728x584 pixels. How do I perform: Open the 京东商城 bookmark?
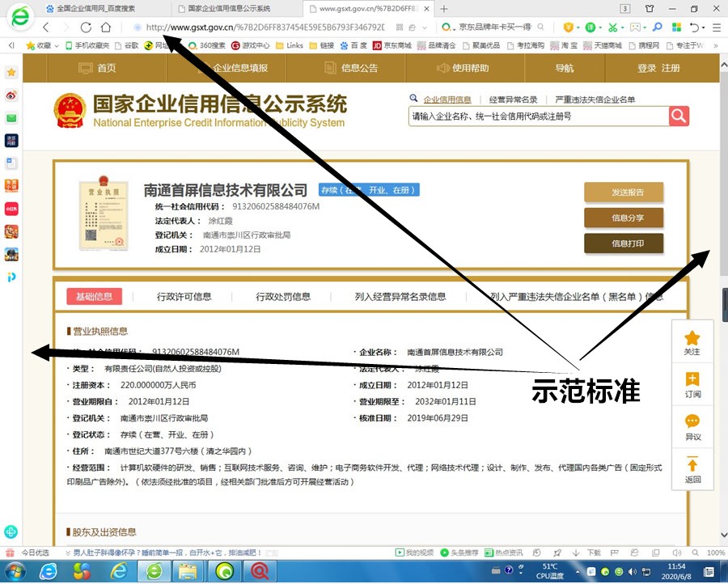(x=392, y=45)
